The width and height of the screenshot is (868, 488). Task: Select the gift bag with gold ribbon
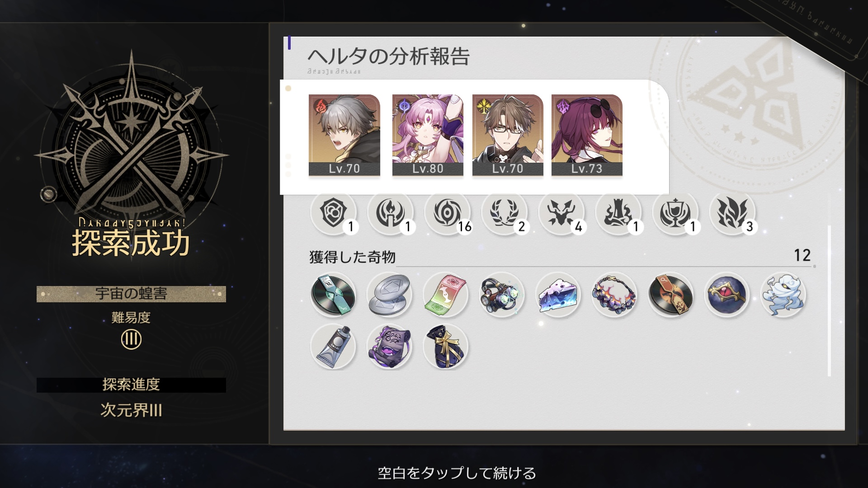coord(445,347)
